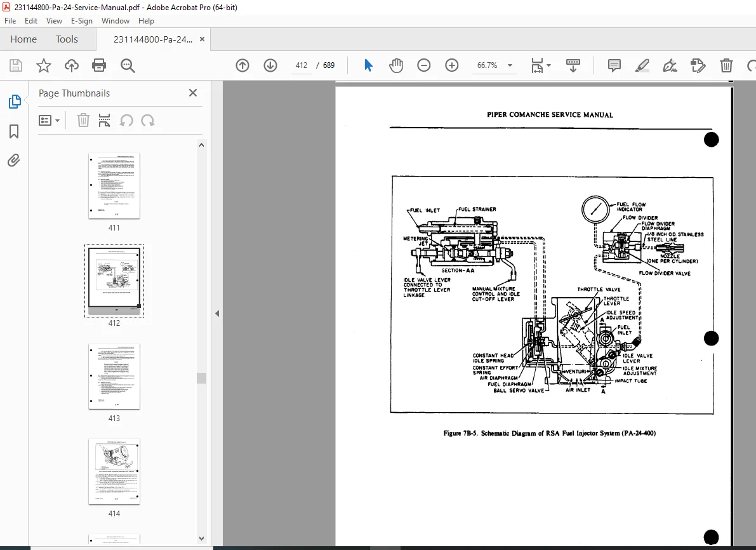The image size is (756, 550).
Task: Close the Page Thumbnails panel
Action: 193,93
